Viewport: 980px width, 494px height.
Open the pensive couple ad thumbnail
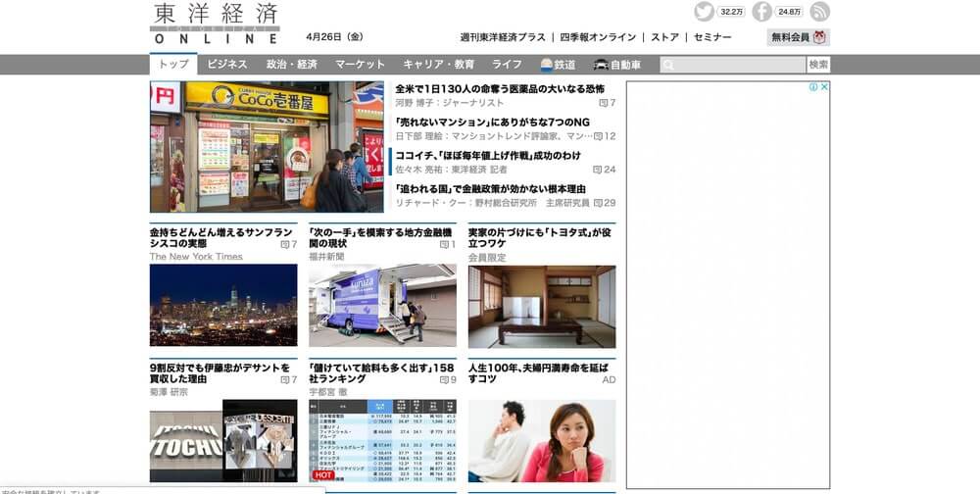pos(542,441)
